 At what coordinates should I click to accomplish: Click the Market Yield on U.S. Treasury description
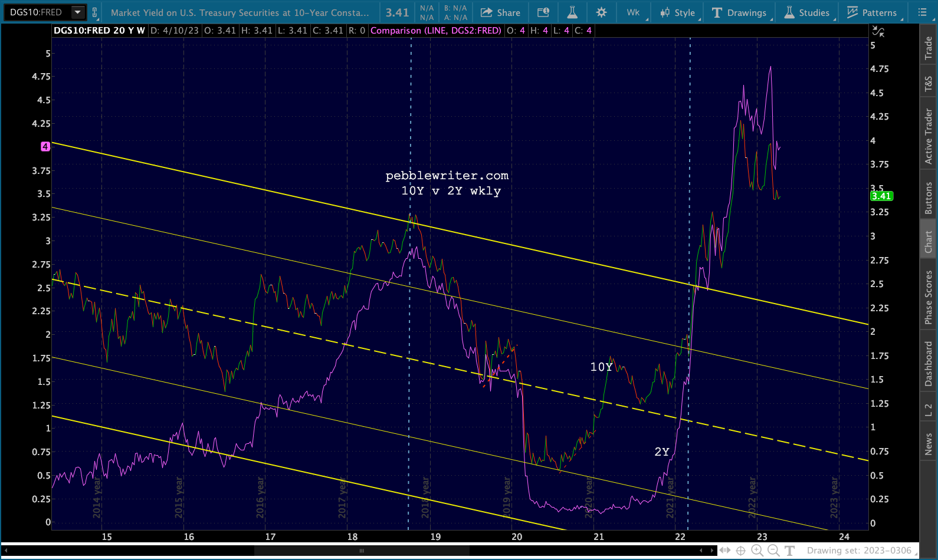tap(240, 12)
